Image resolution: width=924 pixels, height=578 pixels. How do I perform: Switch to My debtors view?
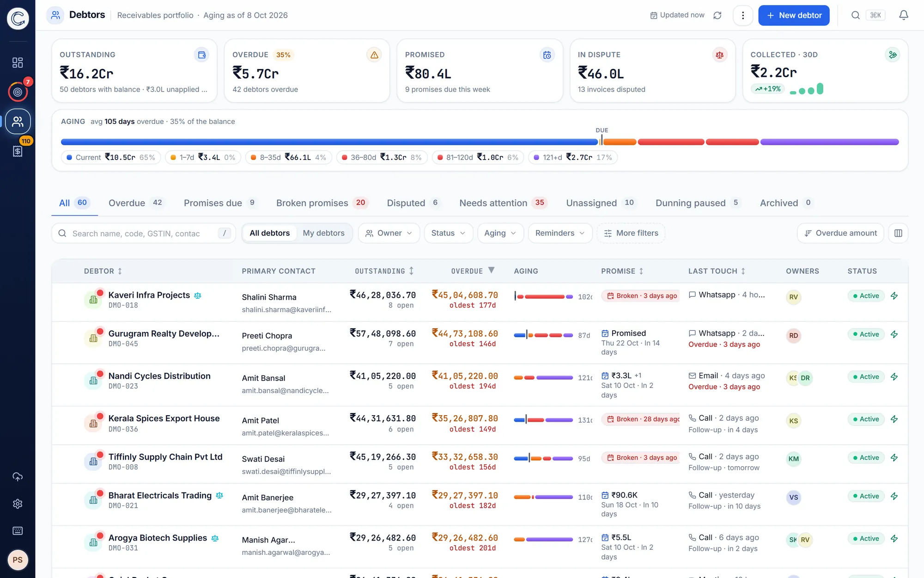pos(323,233)
